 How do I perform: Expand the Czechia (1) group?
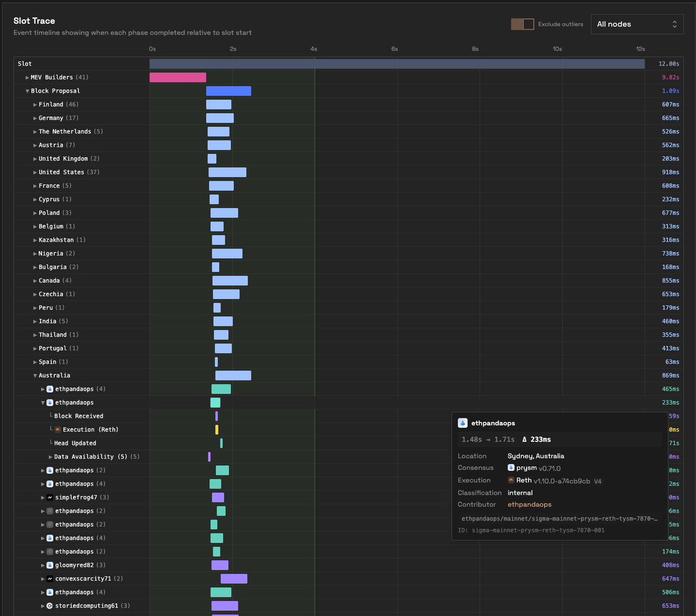click(35, 294)
